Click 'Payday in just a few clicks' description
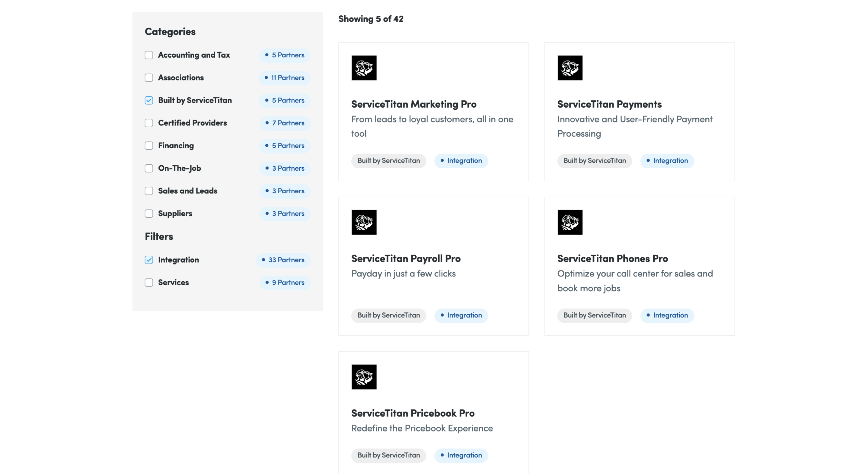 (x=403, y=274)
